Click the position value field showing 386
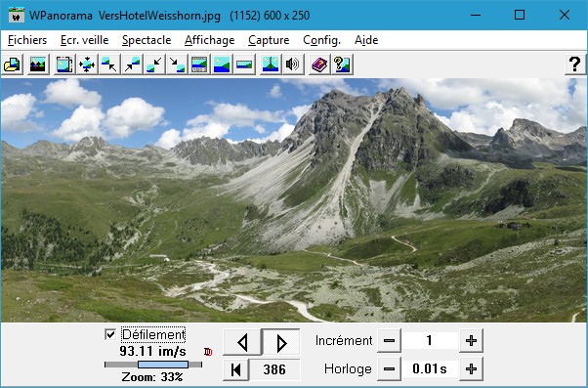 (x=274, y=369)
